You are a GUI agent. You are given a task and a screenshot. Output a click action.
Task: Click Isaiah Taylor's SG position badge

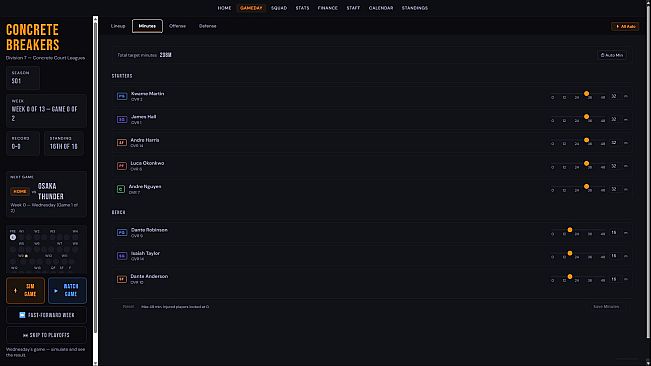[x=122, y=256]
